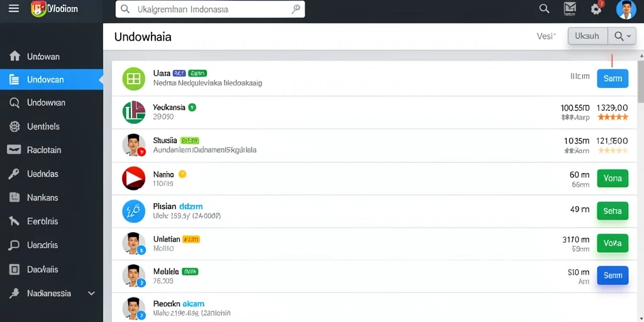Click the blue Sarm button for Uara
This screenshot has height=322, width=644.
coord(613,79)
